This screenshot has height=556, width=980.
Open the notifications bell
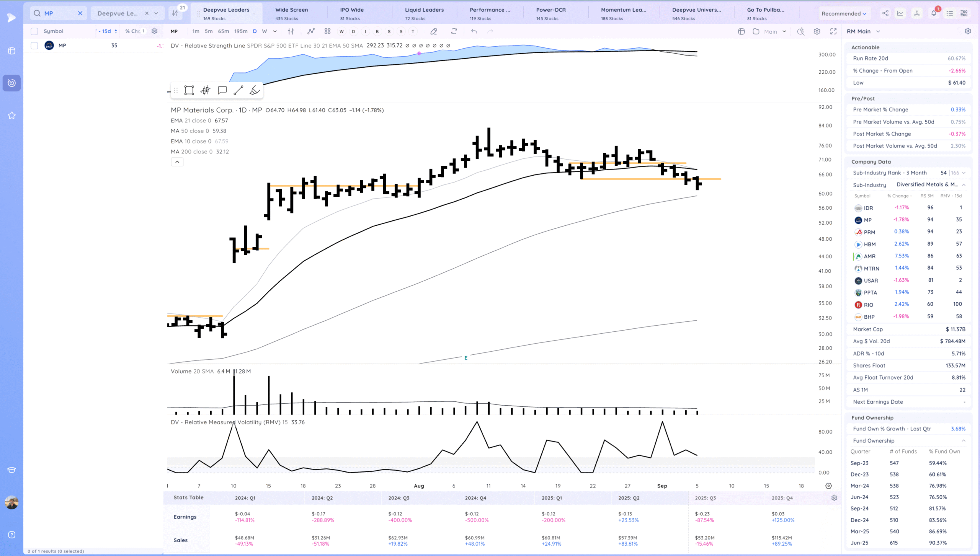(x=934, y=13)
